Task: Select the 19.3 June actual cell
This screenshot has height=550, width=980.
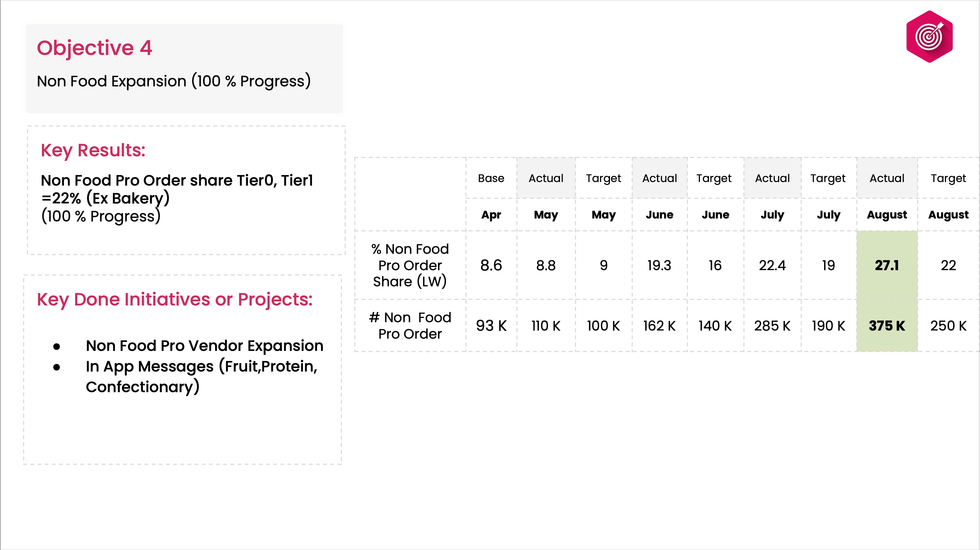Action: click(659, 265)
